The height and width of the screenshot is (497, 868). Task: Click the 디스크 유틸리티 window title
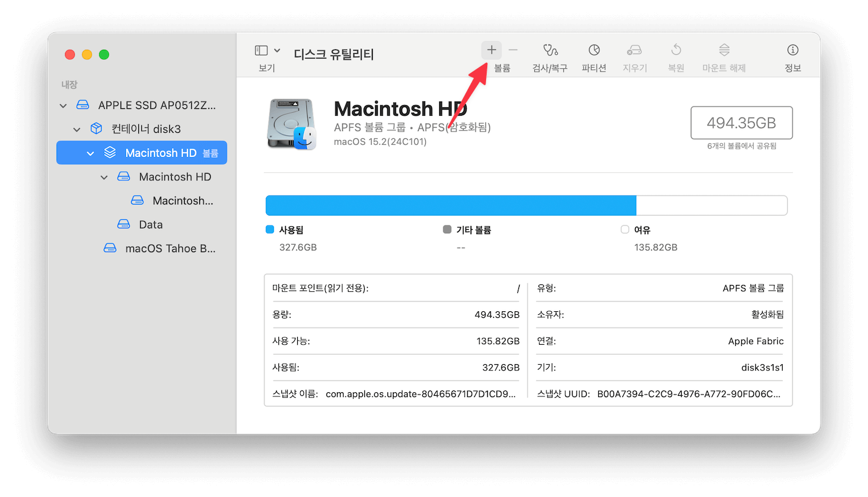[x=334, y=54]
